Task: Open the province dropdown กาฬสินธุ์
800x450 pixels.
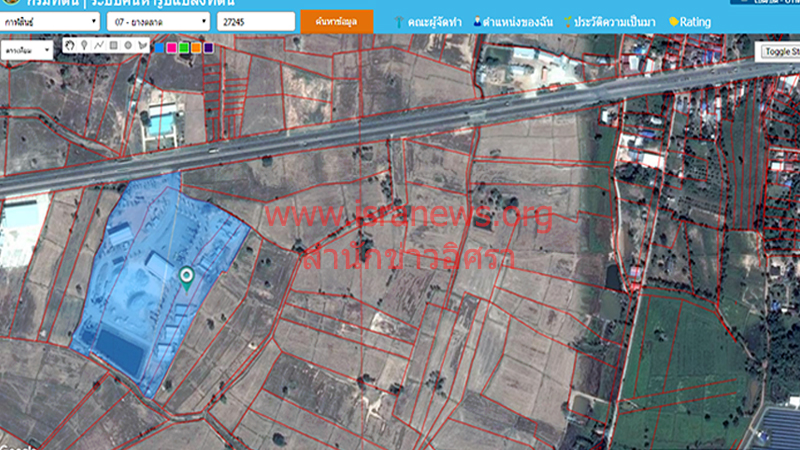Action: (50, 21)
